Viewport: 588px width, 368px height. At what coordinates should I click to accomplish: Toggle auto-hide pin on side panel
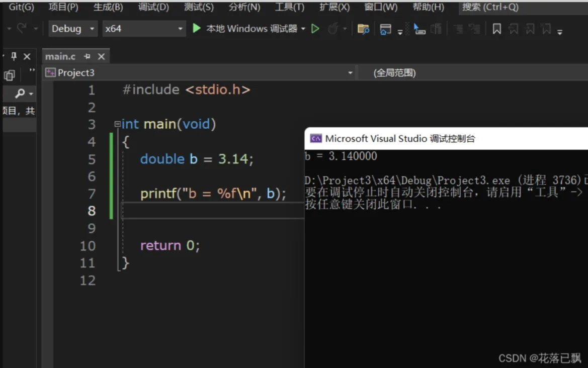point(14,56)
